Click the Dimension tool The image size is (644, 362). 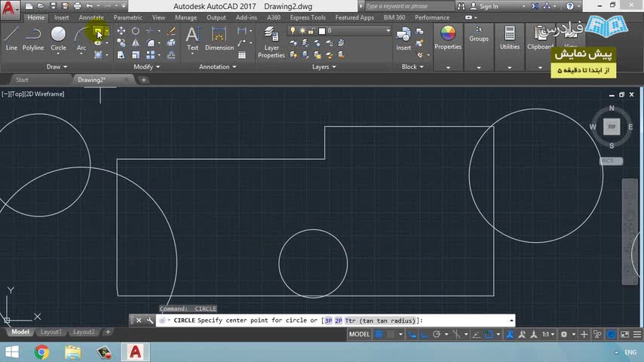click(x=219, y=38)
